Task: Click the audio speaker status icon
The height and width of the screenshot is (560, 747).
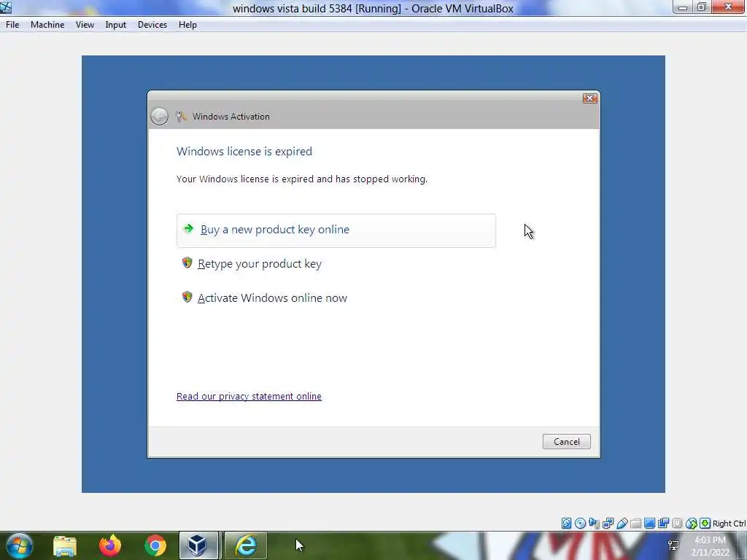Action: pyautogui.click(x=594, y=524)
